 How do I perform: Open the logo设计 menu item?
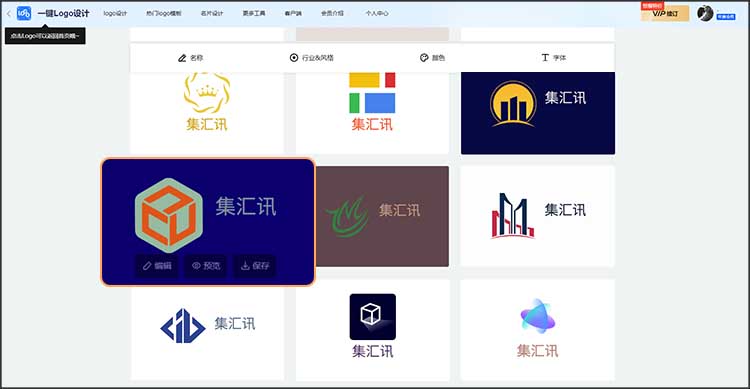point(115,13)
